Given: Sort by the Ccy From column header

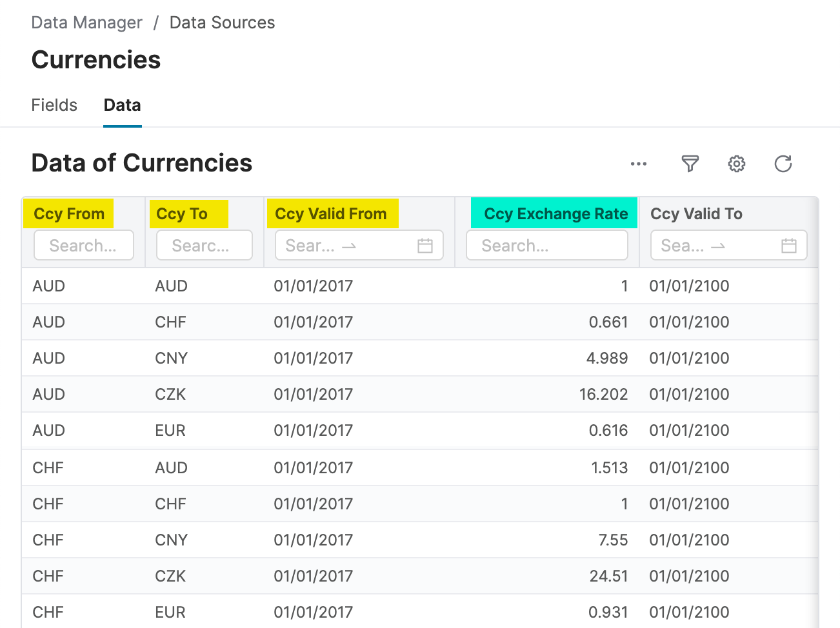Looking at the screenshot, I should [68, 213].
